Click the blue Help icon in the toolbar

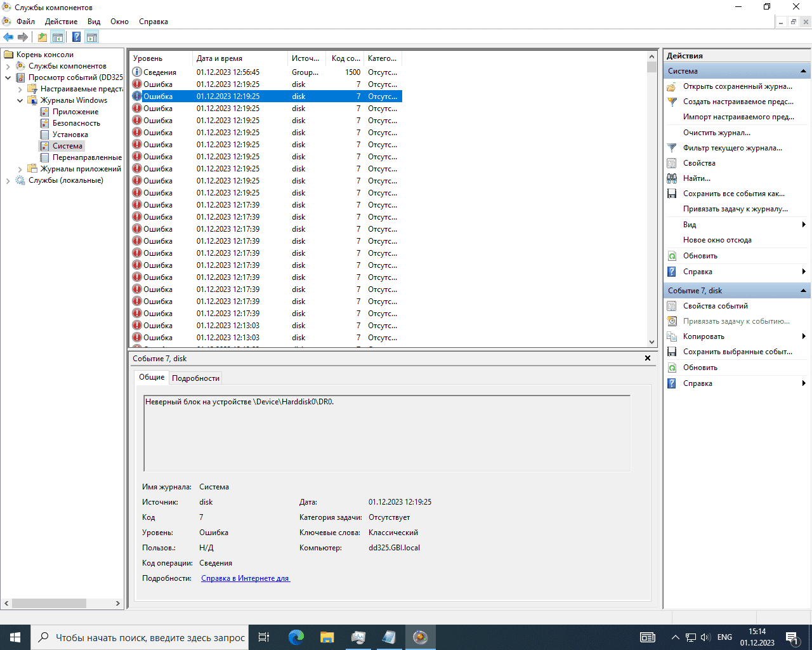76,37
